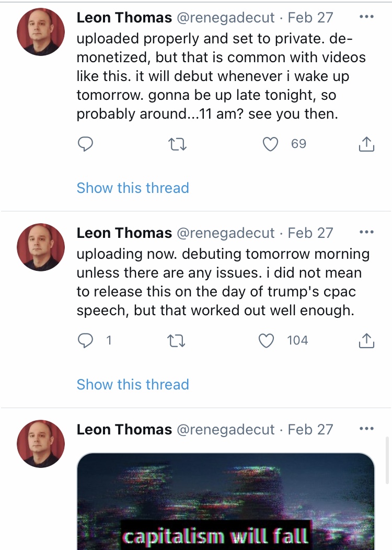Open 'capitalism will fall' video thumbnail

coord(225,501)
